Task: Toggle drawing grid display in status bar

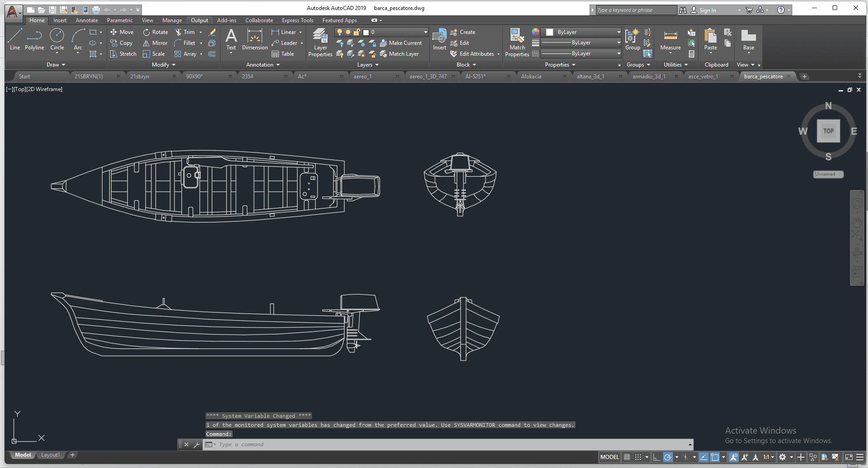Action: [x=627, y=457]
